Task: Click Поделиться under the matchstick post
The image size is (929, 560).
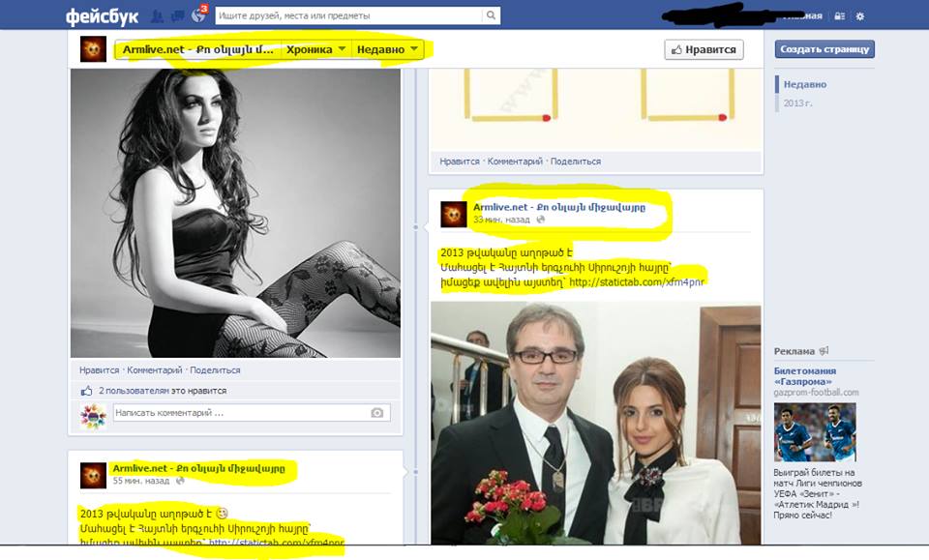Action: [x=576, y=162]
